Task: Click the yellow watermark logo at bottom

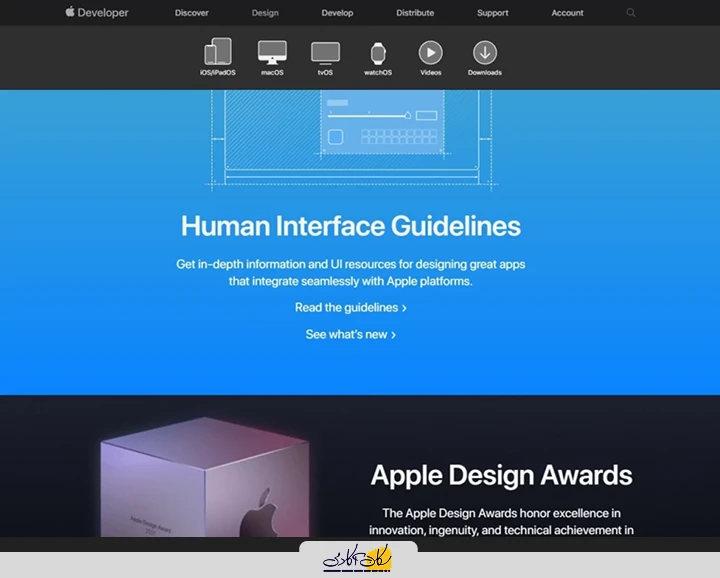Action: pos(358,560)
